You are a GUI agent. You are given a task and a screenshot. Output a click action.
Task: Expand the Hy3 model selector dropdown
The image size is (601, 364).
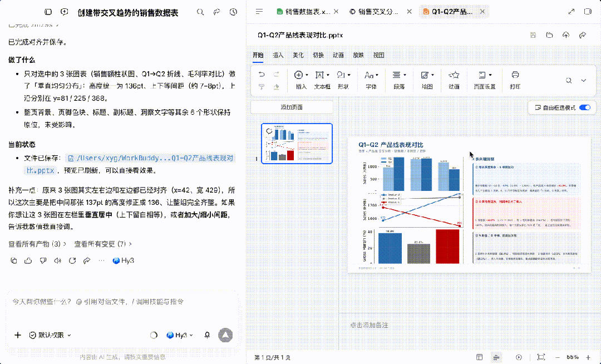coord(180,335)
